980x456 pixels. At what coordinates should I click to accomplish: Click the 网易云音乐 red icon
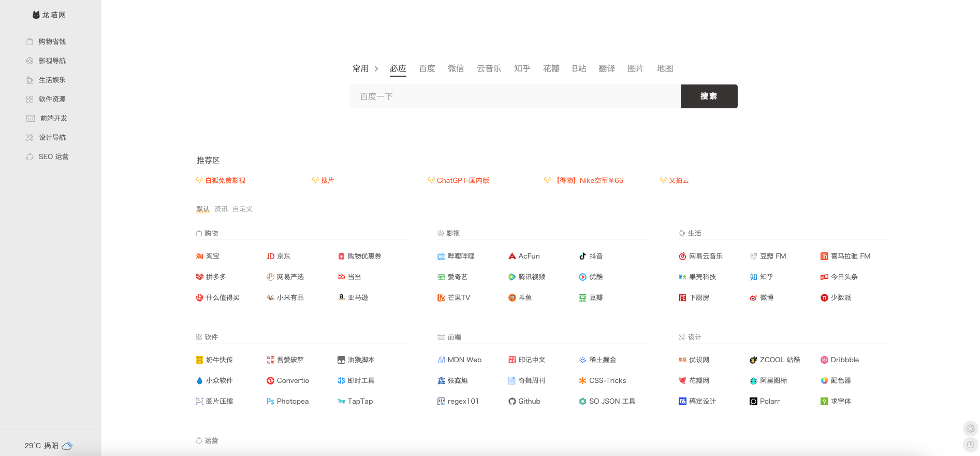point(682,256)
